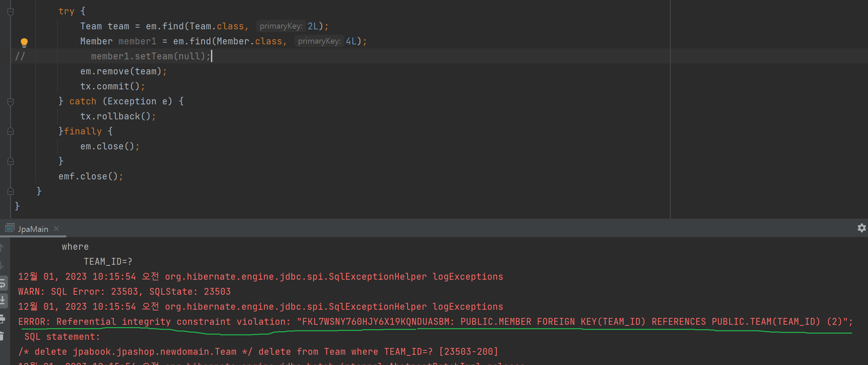This screenshot has height=365, width=868.
Task: Click 'TEAM_ID=?' in console output
Action: pos(108,262)
